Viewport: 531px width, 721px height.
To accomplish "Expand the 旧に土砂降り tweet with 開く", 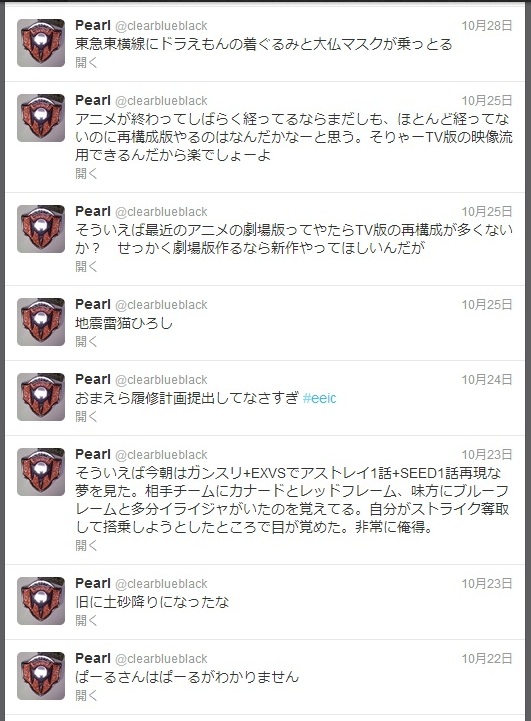I will 86,621.
